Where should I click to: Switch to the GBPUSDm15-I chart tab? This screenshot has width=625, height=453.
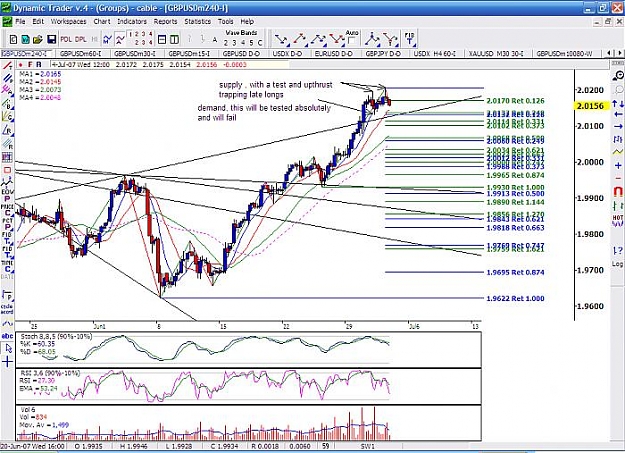189,53
